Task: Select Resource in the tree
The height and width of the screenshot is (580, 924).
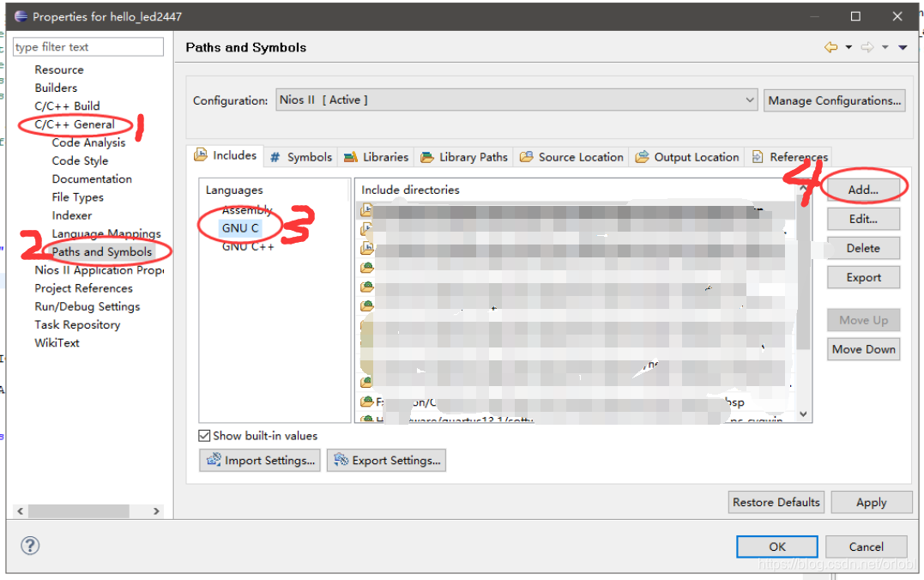Action: [x=59, y=69]
